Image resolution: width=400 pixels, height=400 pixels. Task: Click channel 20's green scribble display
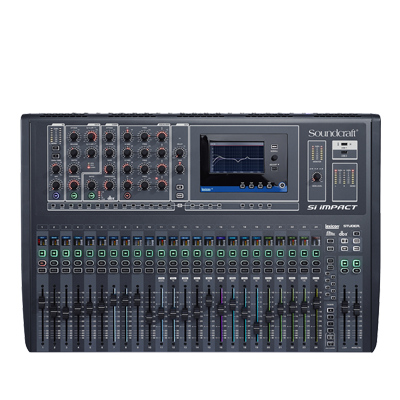[268, 241]
